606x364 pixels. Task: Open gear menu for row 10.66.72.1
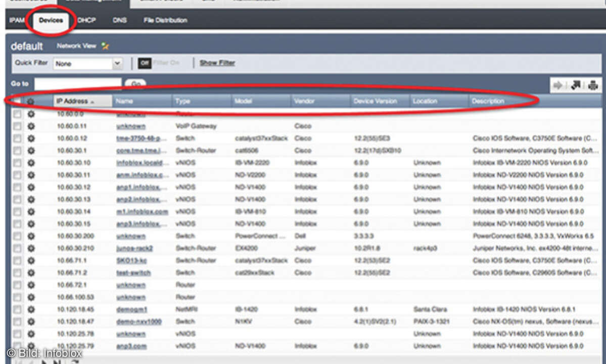click(x=31, y=285)
